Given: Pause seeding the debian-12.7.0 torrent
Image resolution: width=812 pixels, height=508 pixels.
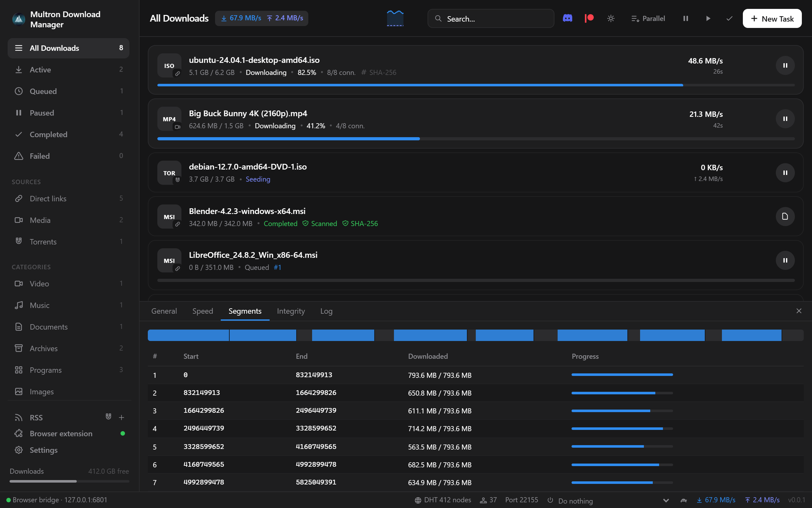Looking at the screenshot, I should tap(785, 173).
